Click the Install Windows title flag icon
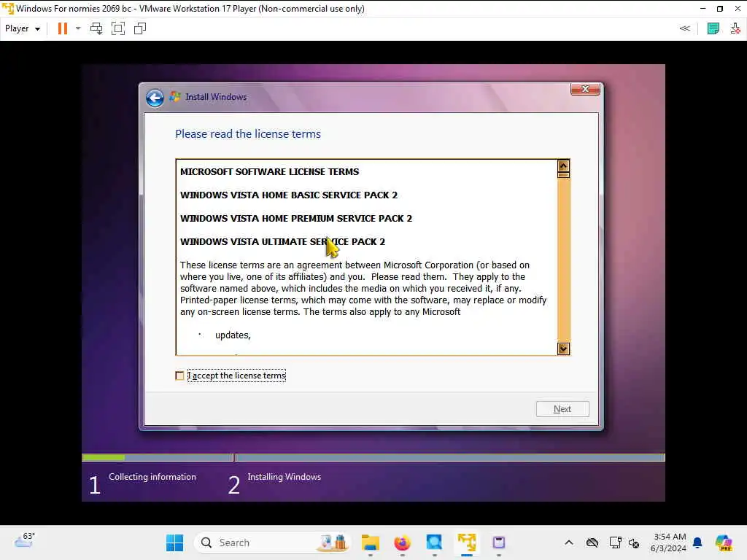The width and height of the screenshot is (747, 560). [x=175, y=97]
